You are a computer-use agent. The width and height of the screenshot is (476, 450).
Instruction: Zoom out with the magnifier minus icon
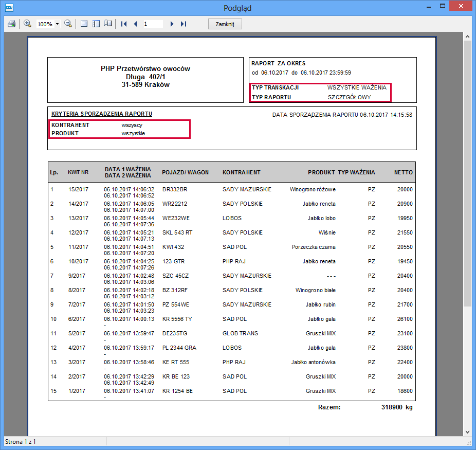point(68,24)
